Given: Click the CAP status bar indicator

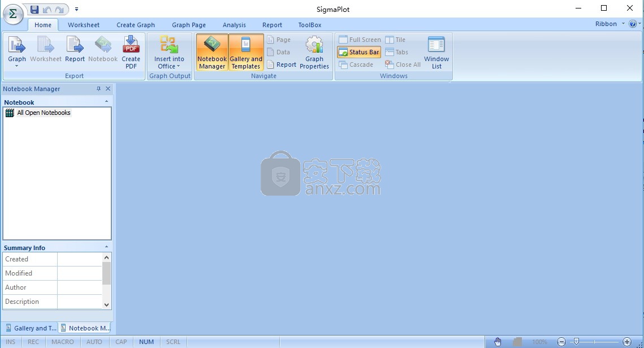Looking at the screenshot, I should coord(121,342).
